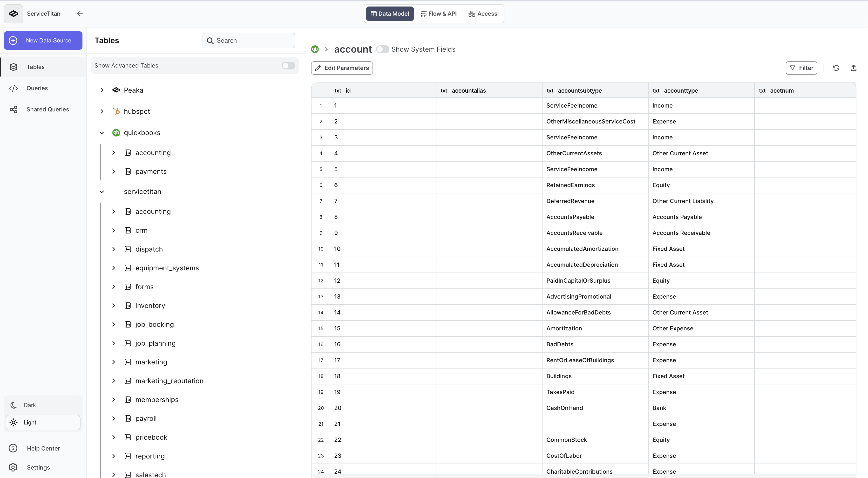Open the Filter options
Image resolution: width=868 pixels, height=478 pixels.
[802, 68]
